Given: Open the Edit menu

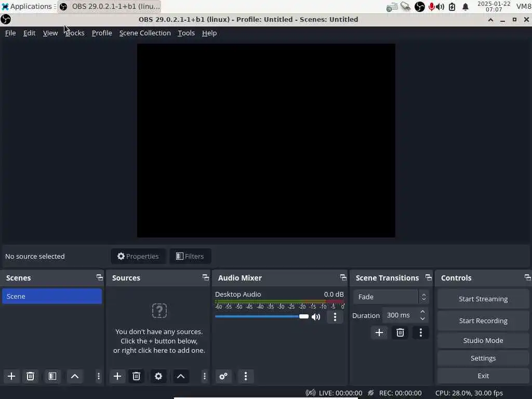Looking at the screenshot, I should (x=29, y=33).
